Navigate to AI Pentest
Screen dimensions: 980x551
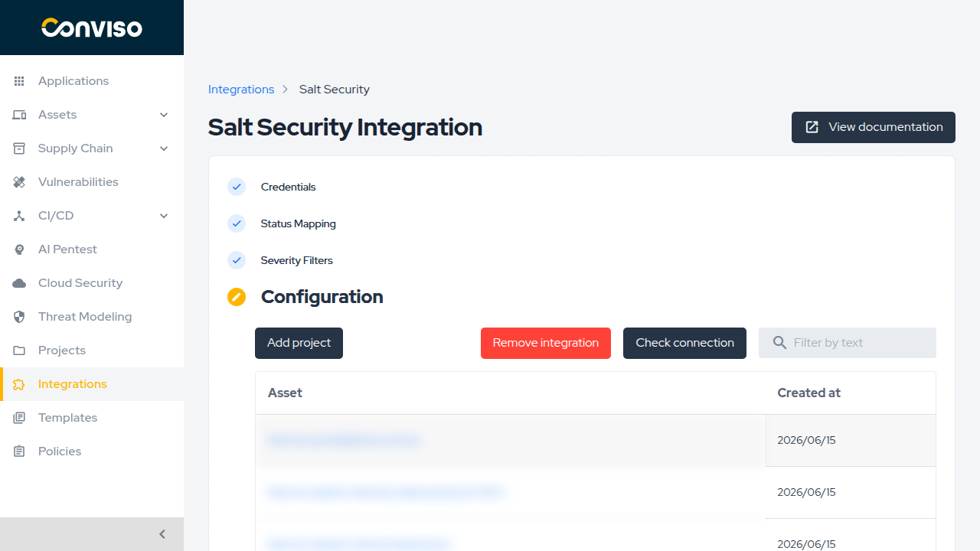tap(92, 249)
